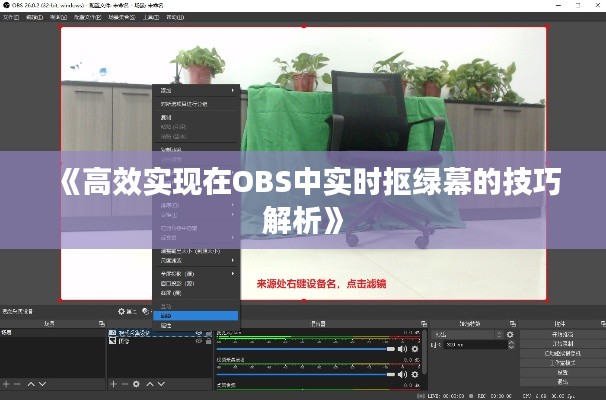Toggle lock on second source row

[x=208, y=341]
